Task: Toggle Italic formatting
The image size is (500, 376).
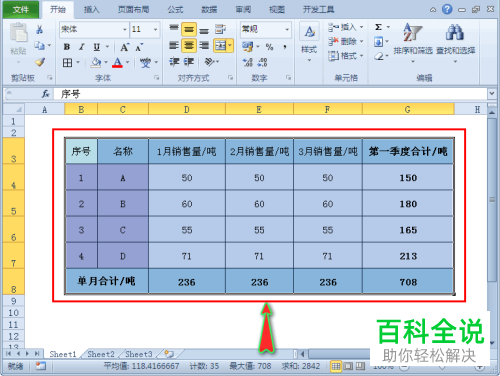Action: coord(82,47)
